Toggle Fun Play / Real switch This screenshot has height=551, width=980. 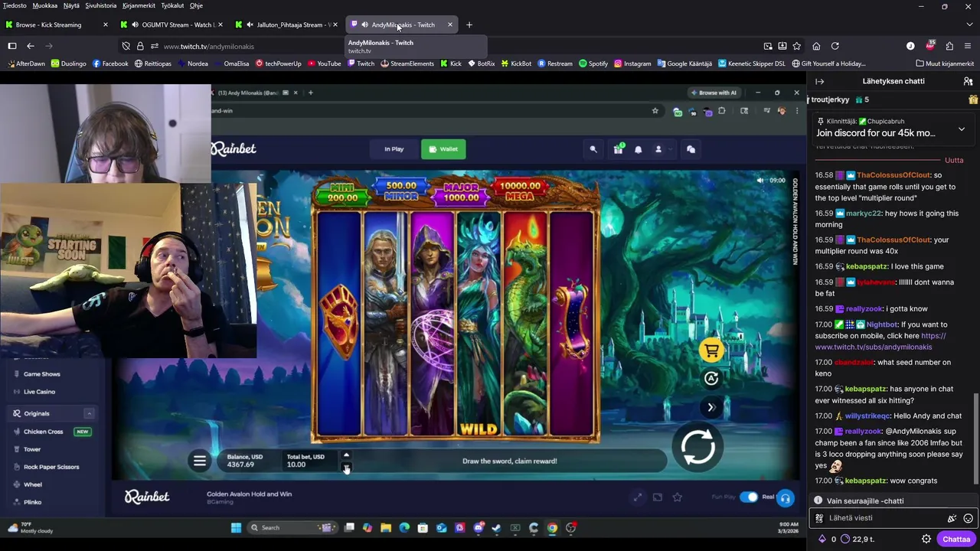(749, 497)
